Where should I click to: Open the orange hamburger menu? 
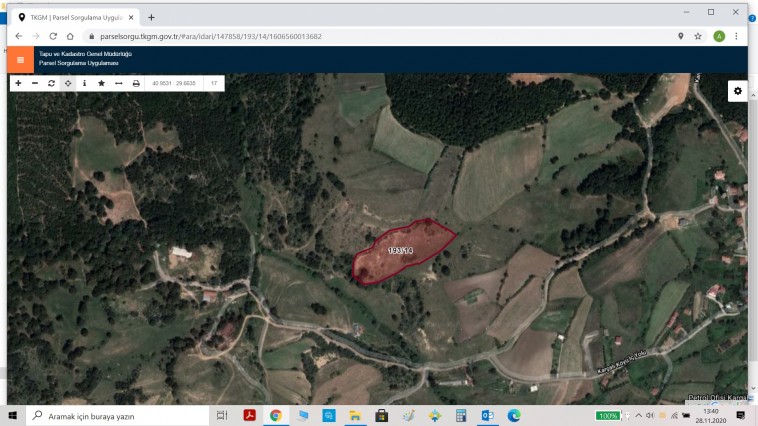[20, 59]
